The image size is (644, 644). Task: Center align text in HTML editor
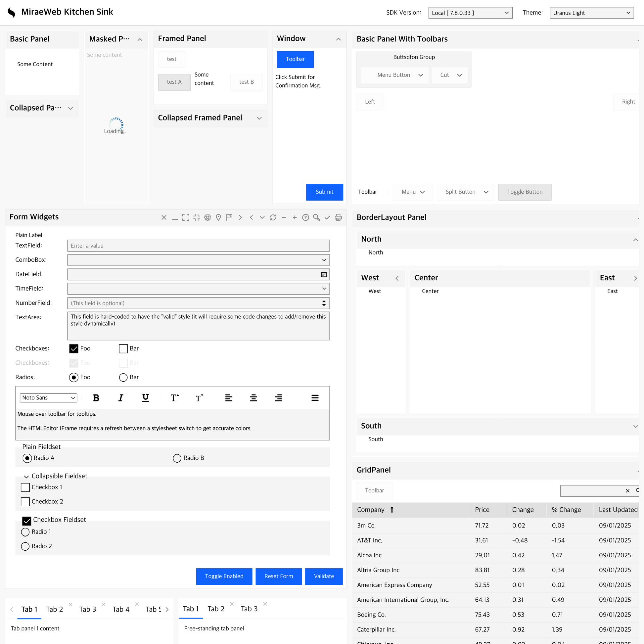[253, 398]
